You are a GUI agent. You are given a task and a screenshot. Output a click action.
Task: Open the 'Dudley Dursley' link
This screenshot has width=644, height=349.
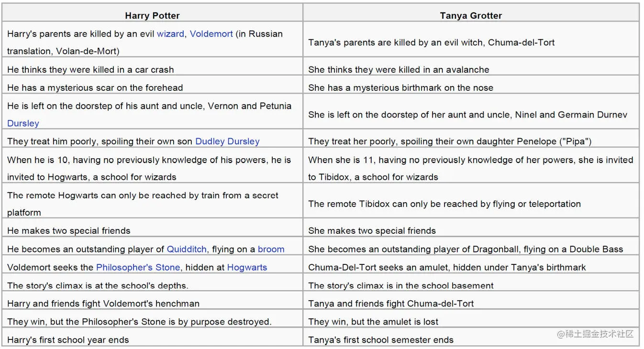pyautogui.click(x=227, y=142)
